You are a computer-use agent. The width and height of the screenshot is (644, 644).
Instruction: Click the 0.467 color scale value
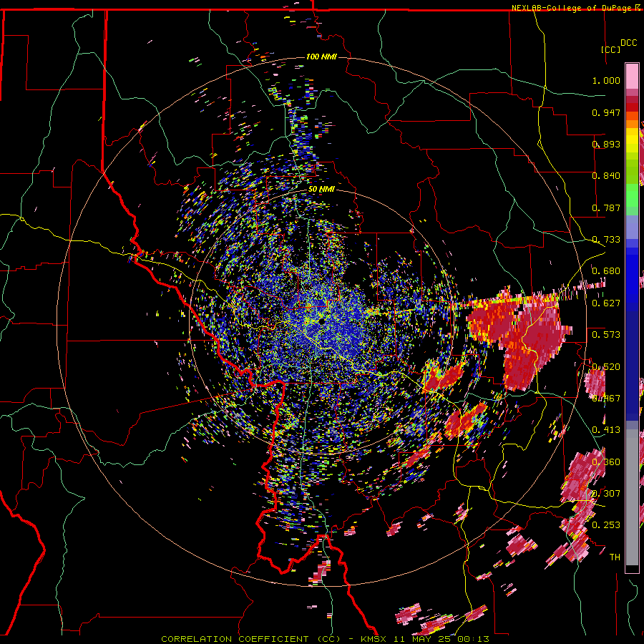pos(606,399)
